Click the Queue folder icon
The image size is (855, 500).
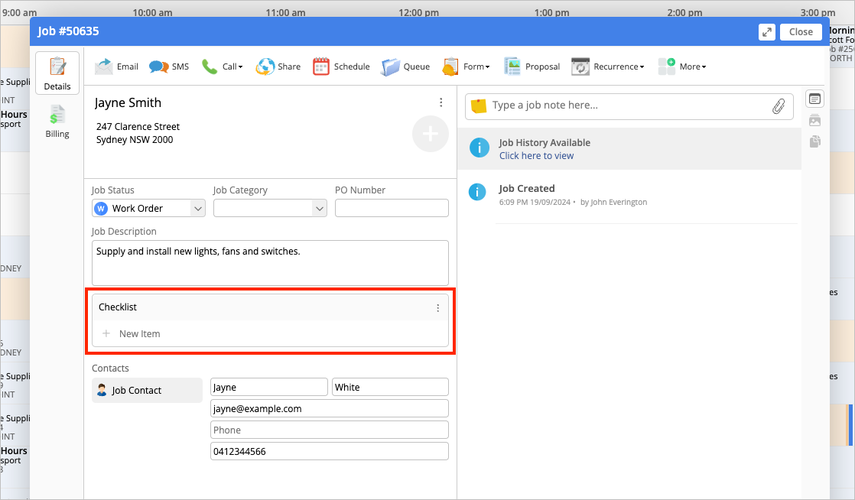coord(390,67)
